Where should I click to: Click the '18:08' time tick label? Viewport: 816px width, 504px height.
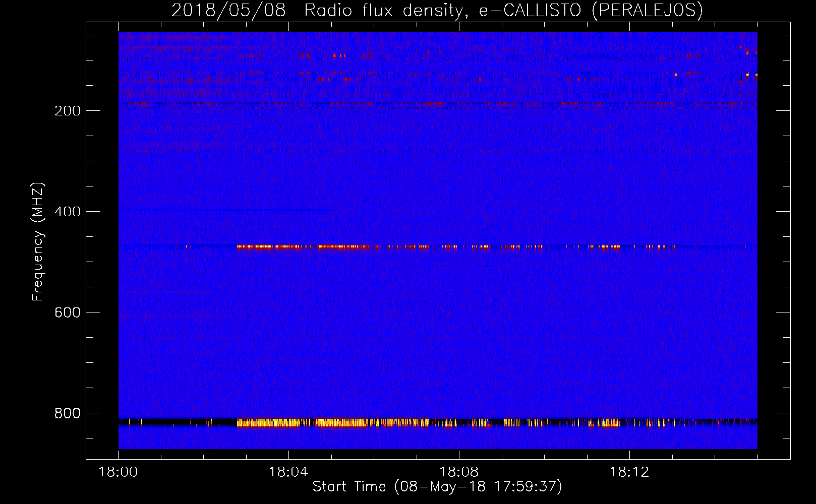point(459,472)
